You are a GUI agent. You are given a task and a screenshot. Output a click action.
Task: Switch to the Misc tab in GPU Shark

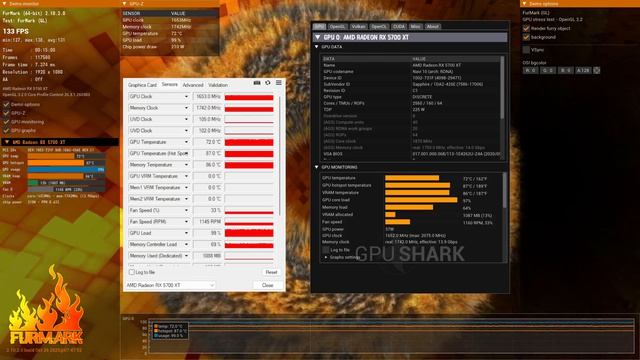point(416,27)
